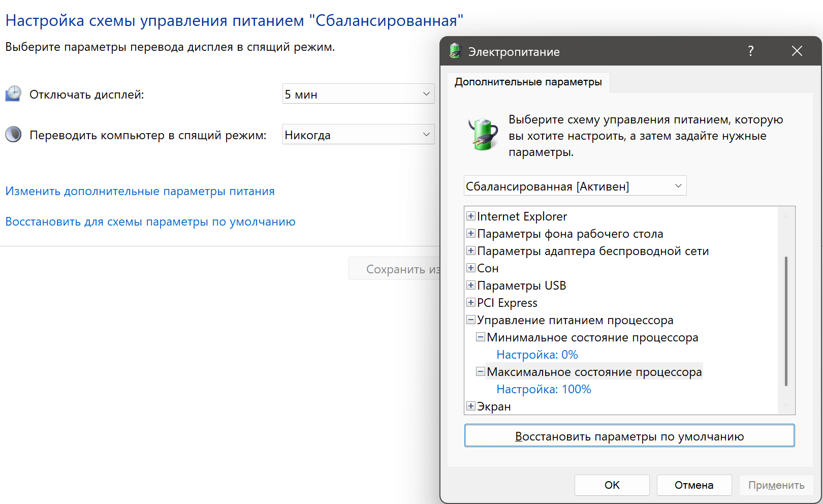Select the Дополнительные параметры tab
The width and height of the screenshot is (823, 504).
(x=528, y=82)
